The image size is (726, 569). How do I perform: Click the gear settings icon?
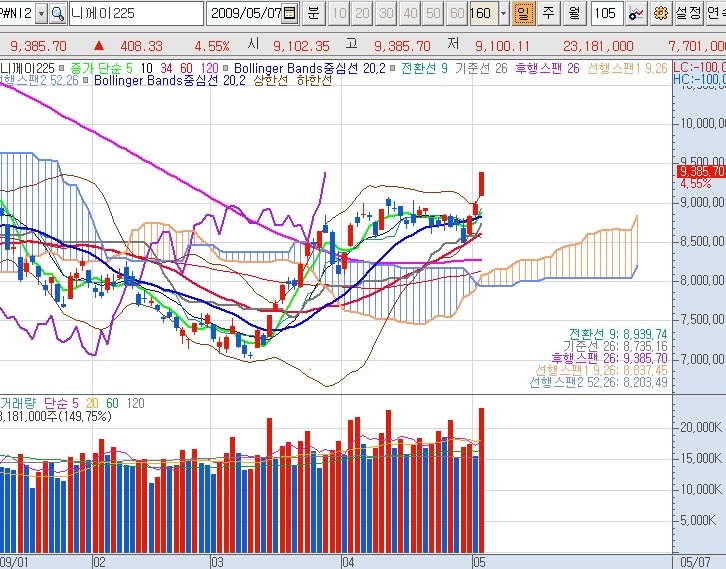coord(660,14)
